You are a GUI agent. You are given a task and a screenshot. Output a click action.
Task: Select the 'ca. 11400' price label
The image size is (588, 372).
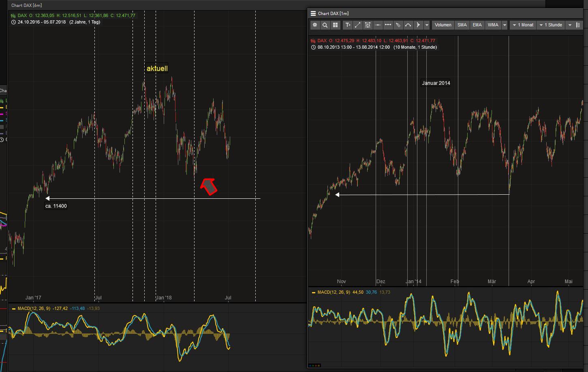point(56,206)
